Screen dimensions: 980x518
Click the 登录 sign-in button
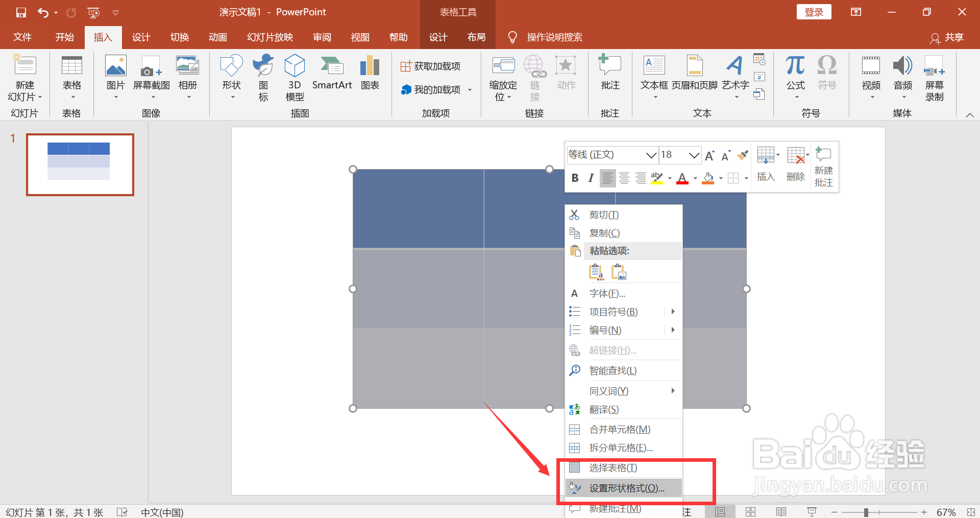click(814, 12)
